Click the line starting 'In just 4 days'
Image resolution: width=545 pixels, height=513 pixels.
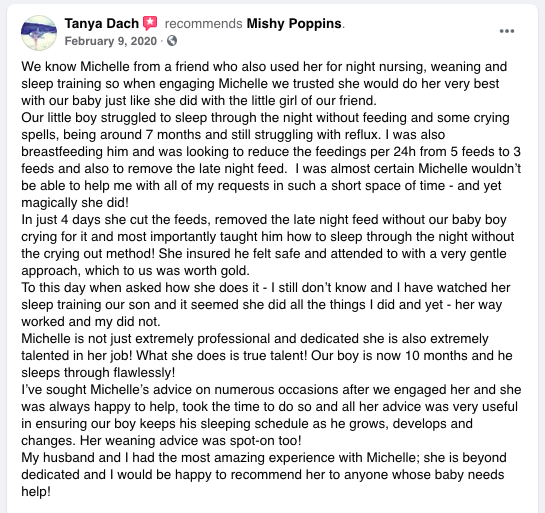pyautogui.click(x=264, y=220)
